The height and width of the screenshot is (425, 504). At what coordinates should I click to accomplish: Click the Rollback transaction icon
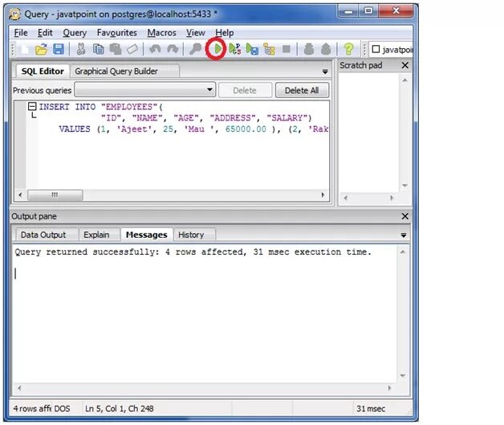(326, 49)
